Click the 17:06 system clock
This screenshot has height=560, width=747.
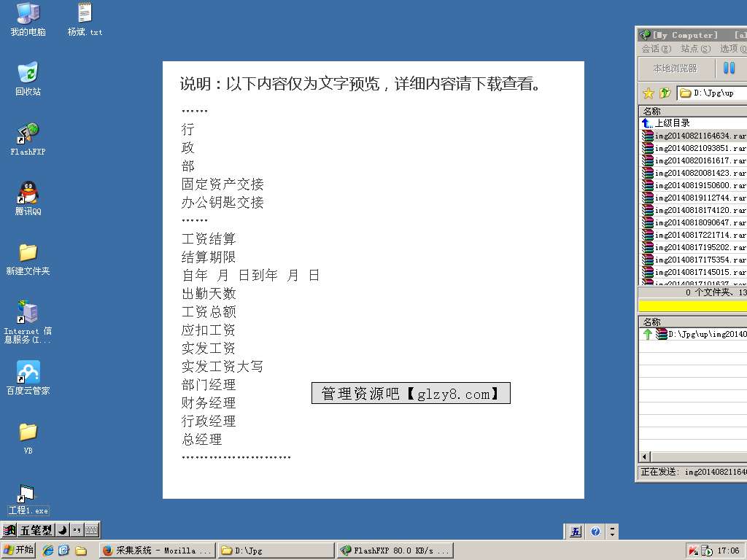(x=729, y=551)
